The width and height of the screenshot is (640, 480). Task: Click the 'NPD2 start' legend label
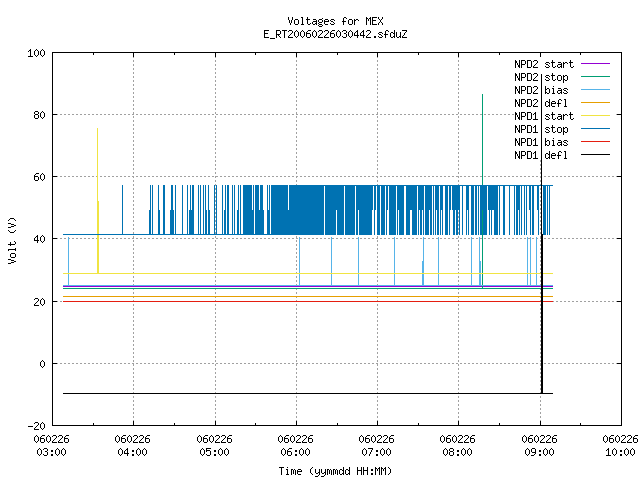pyautogui.click(x=544, y=64)
